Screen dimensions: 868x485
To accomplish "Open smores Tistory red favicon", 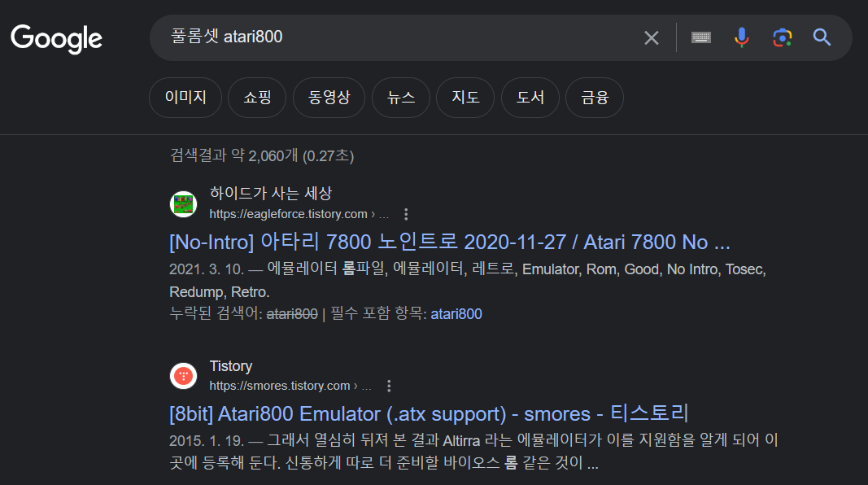I will point(183,376).
